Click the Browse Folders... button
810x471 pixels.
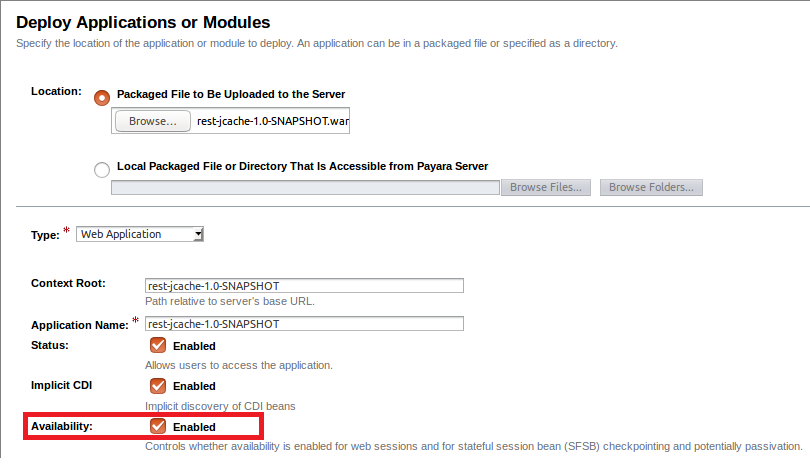[651, 187]
